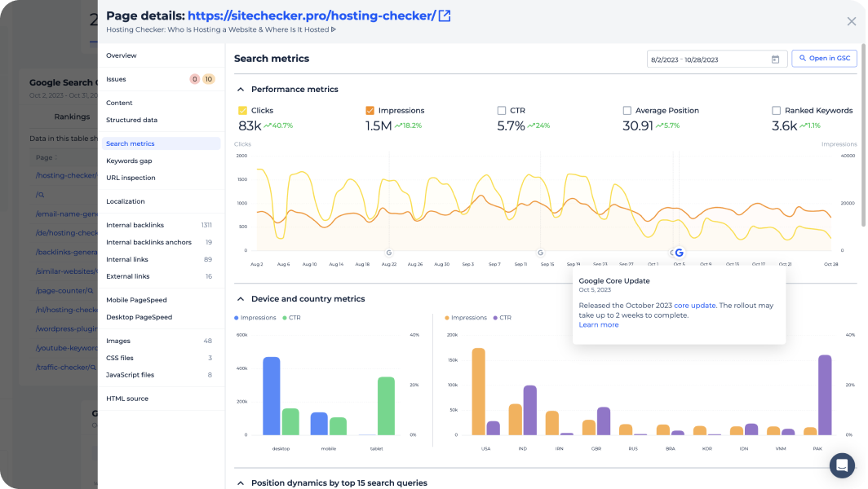Open the date range field 8/2/2023 - 10/28/2023

(717, 59)
